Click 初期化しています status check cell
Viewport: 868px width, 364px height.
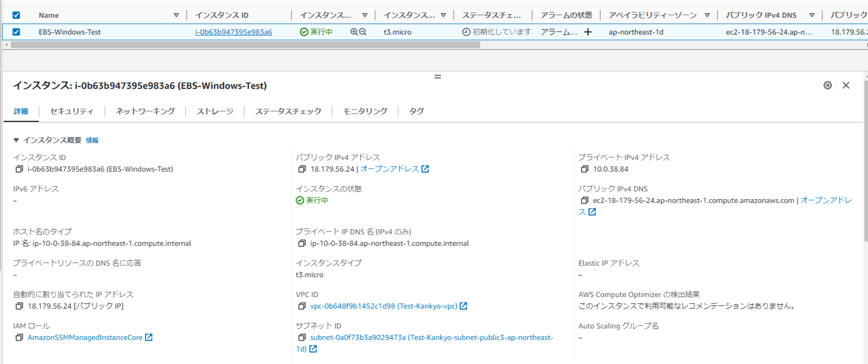tap(497, 32)
